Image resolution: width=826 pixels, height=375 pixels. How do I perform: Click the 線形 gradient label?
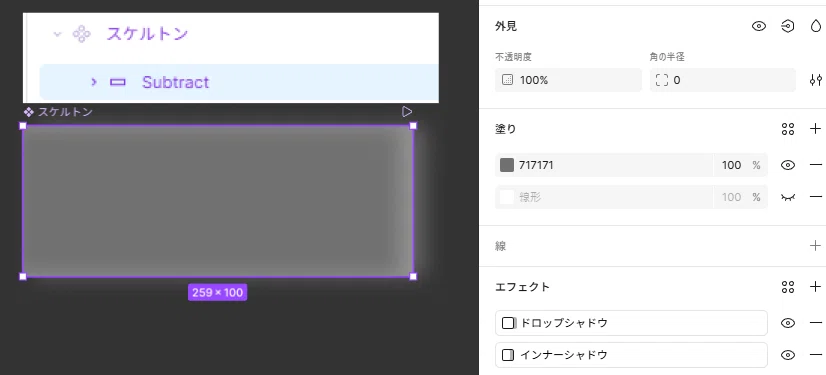click(530, 197)
